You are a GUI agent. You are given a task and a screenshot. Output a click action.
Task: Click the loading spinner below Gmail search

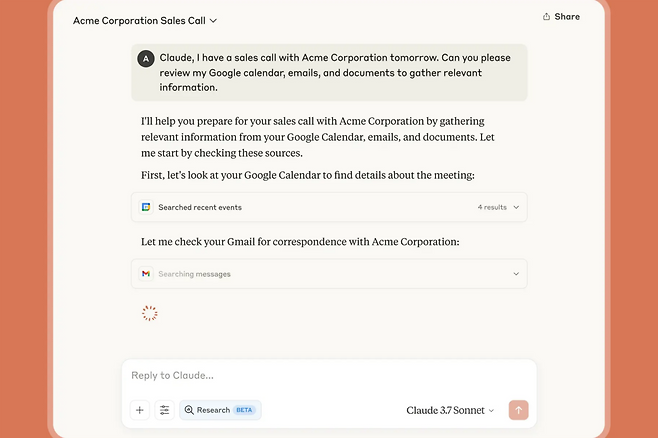point(149,313)
